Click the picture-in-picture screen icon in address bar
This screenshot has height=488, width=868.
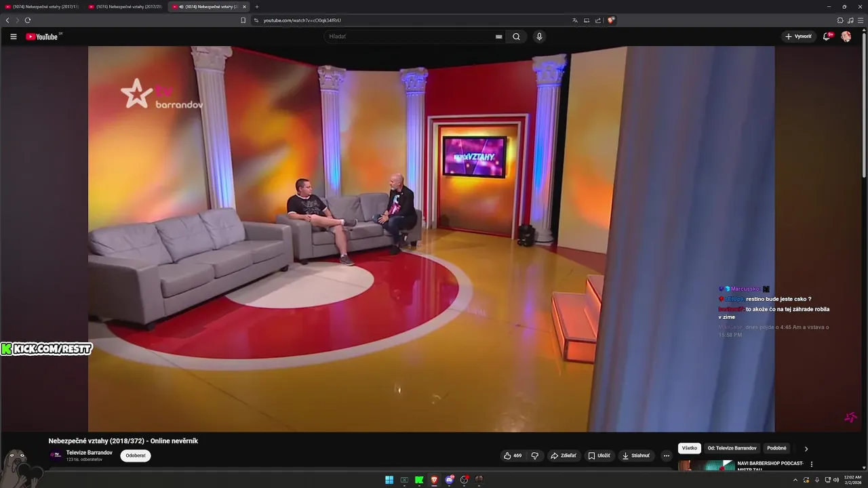point(587,20)
